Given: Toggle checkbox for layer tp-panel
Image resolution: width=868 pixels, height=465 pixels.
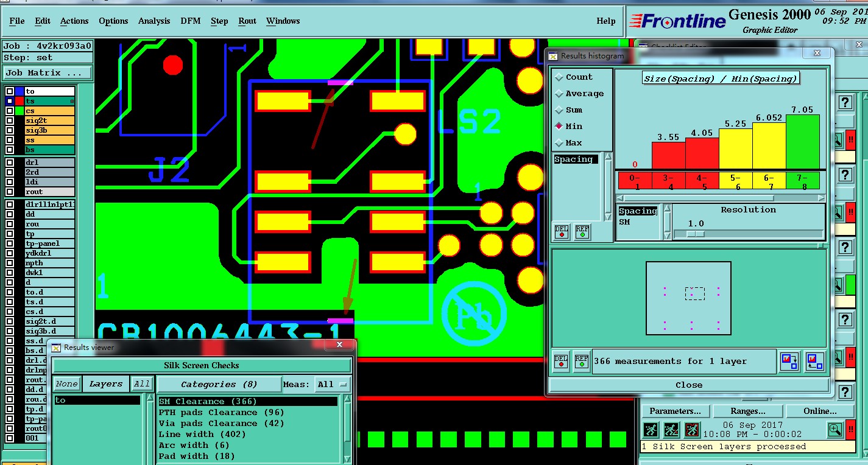Looking at the screenshot, I should [10, 243].
